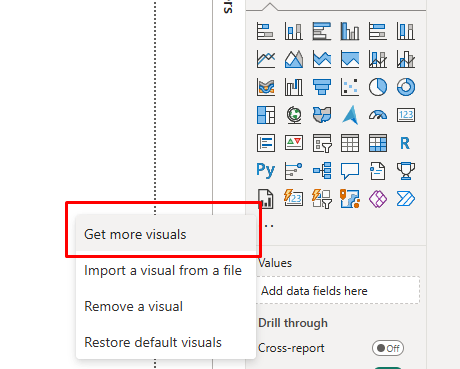
Task: Select the line and stacked column chart
Action: (x=378, y=59)
